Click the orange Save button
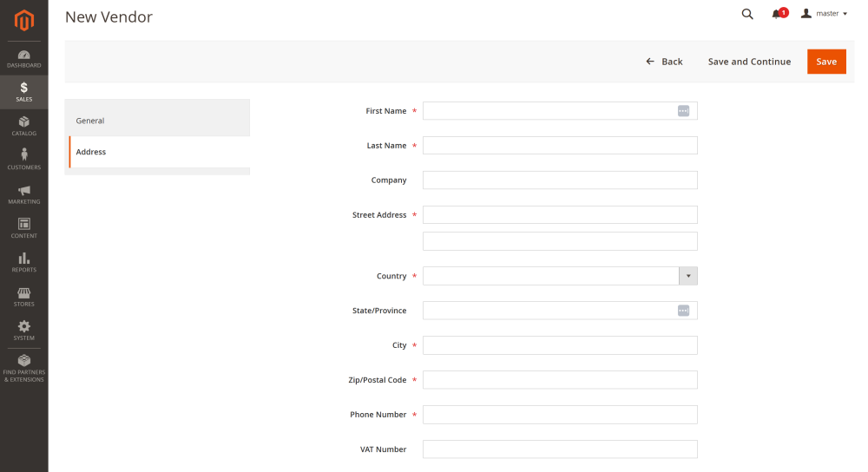This screenshot has width=868, height=472. pyautogui.click(x=826, y=62)
